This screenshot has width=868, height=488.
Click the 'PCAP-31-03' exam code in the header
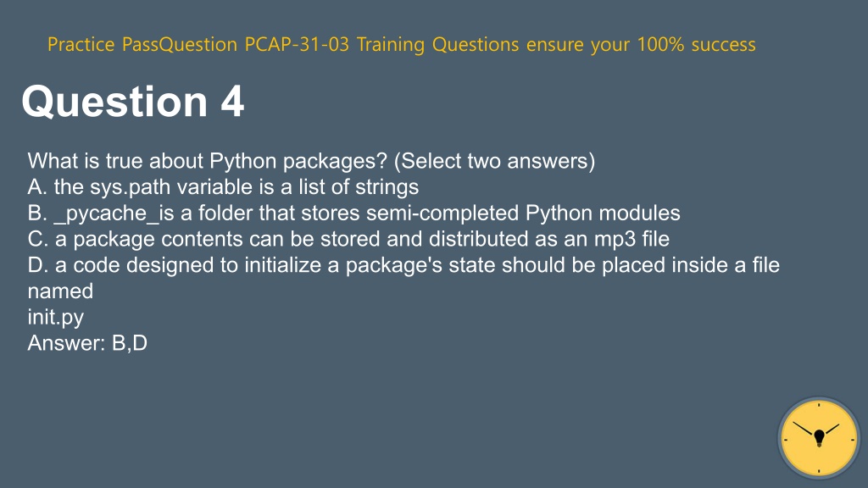click(x=297, y=44)
